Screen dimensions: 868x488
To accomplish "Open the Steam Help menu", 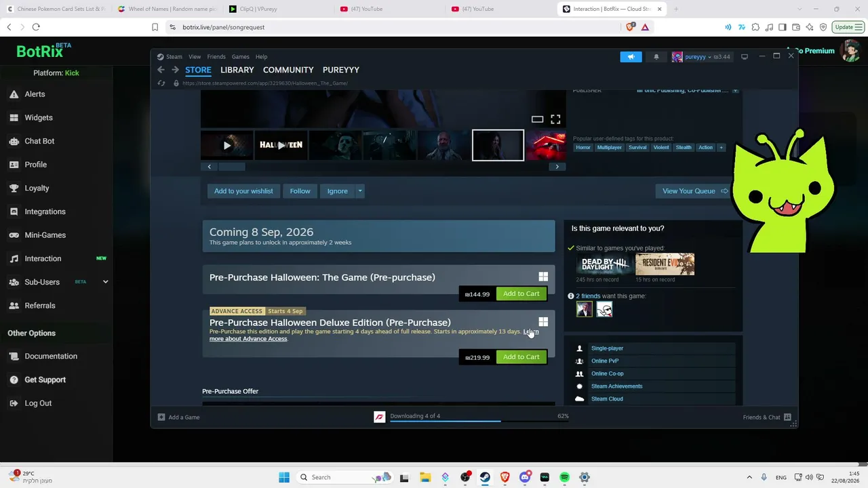I will click(x=261, y=57).
